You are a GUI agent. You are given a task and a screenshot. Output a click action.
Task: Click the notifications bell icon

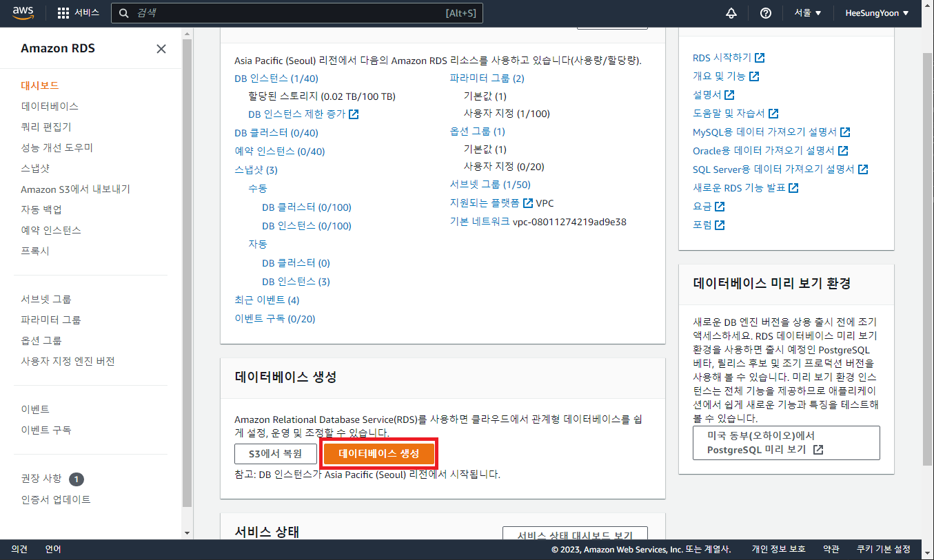tap(731, 13)
